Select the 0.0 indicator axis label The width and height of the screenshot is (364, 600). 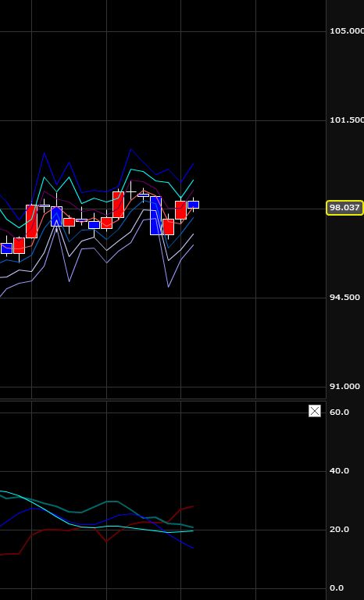point(337,587)
